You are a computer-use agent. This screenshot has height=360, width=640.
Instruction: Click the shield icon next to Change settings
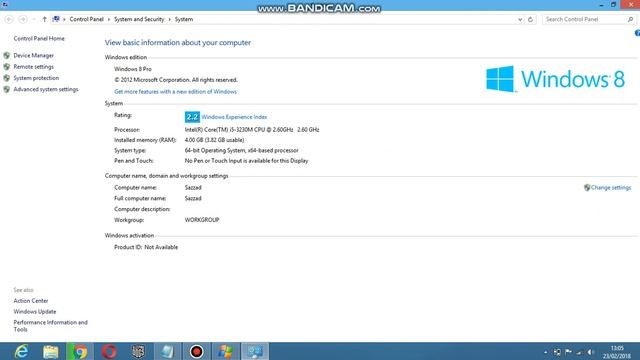click(x=587, y=188)
